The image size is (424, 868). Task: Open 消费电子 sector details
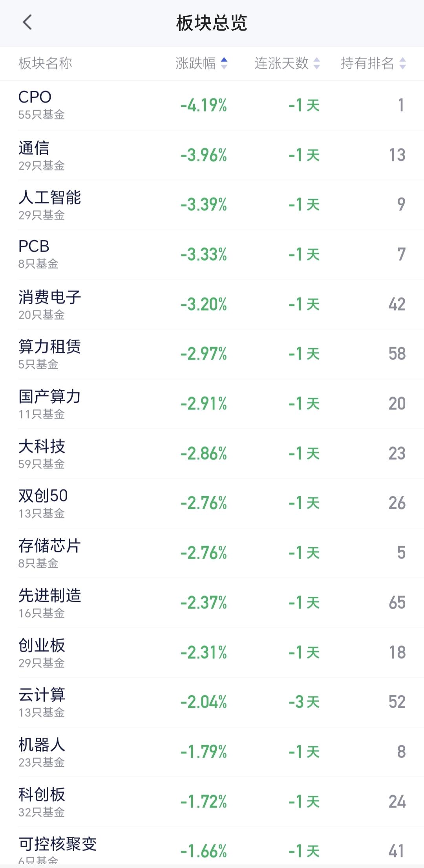coord(212,304)
